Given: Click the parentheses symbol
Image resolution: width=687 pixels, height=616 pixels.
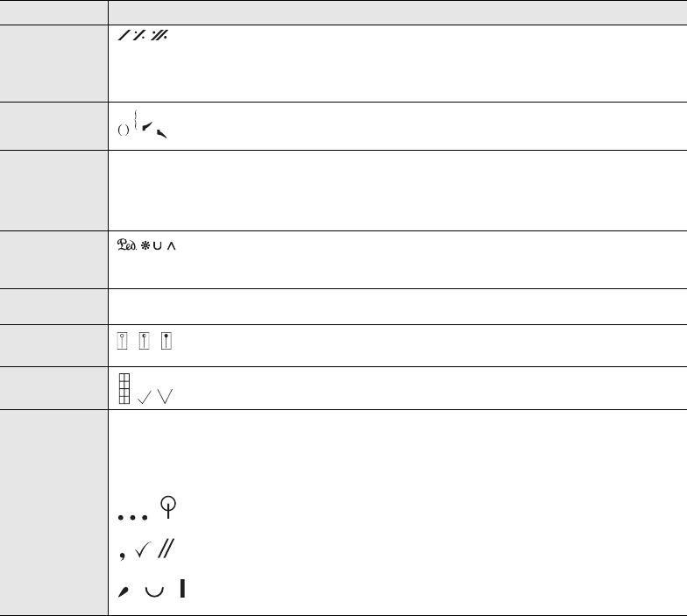Looking at the screenshot, I should (x=123, y=131).
